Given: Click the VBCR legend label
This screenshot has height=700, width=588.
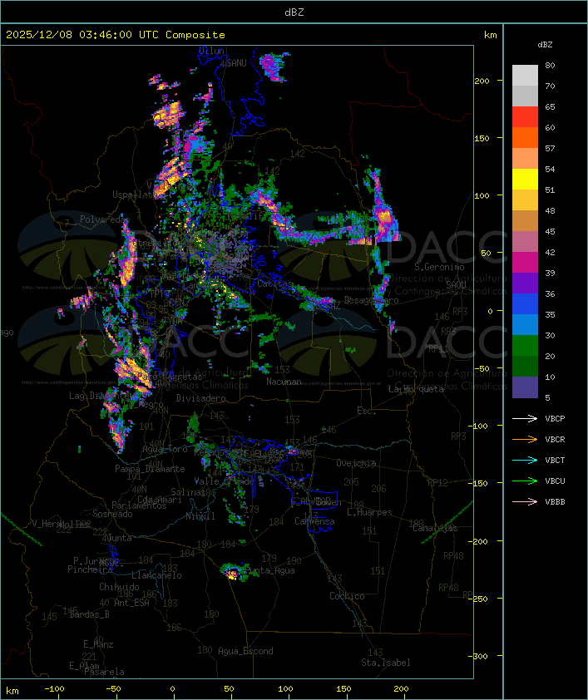Looking at the screenshot, I should point(555,439).
